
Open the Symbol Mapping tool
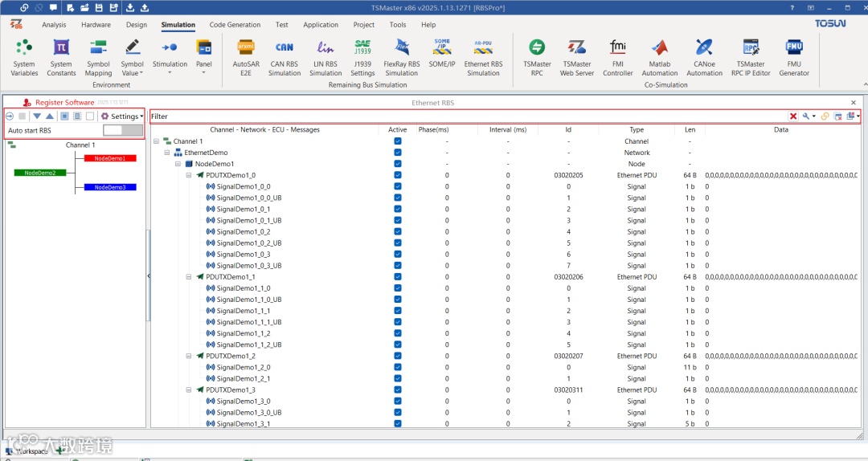(x=99, y=57)
